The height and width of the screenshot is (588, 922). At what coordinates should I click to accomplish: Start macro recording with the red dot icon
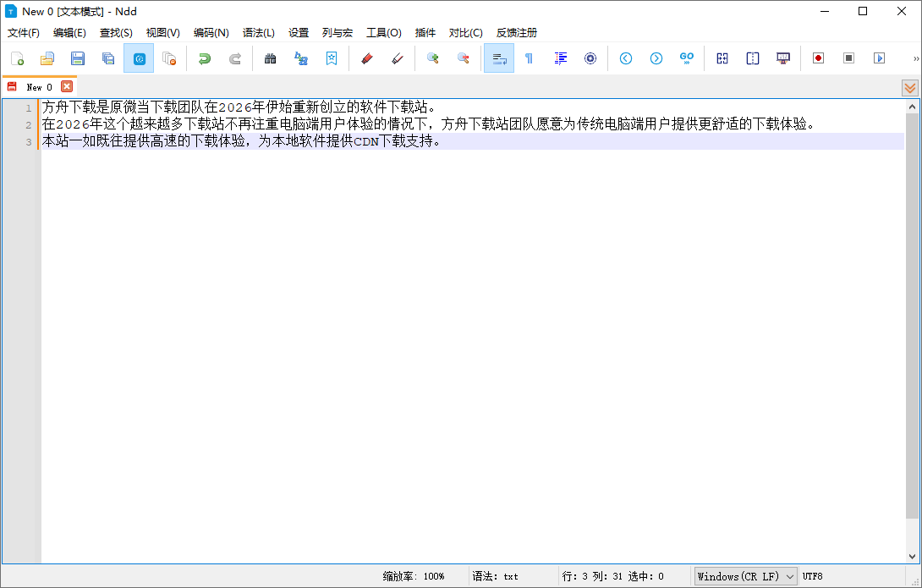[818, 58]
